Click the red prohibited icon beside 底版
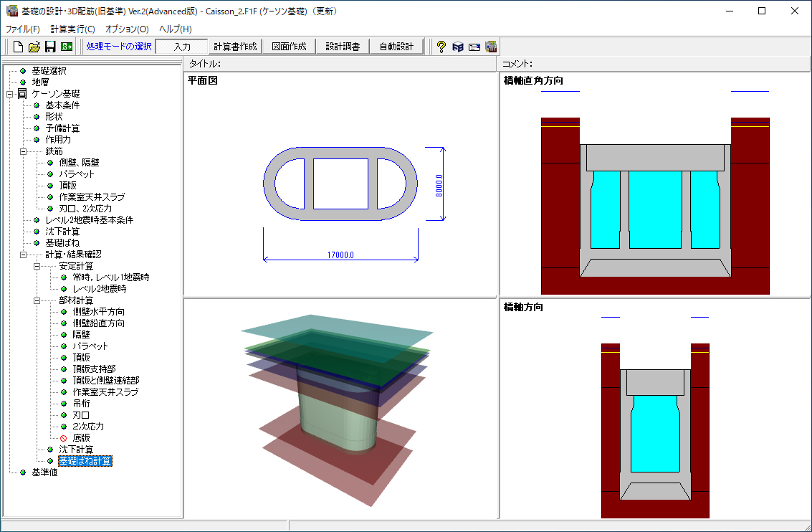Image resolution: width=812 pixels, height=532 pixels. click(x=63, y=438)
